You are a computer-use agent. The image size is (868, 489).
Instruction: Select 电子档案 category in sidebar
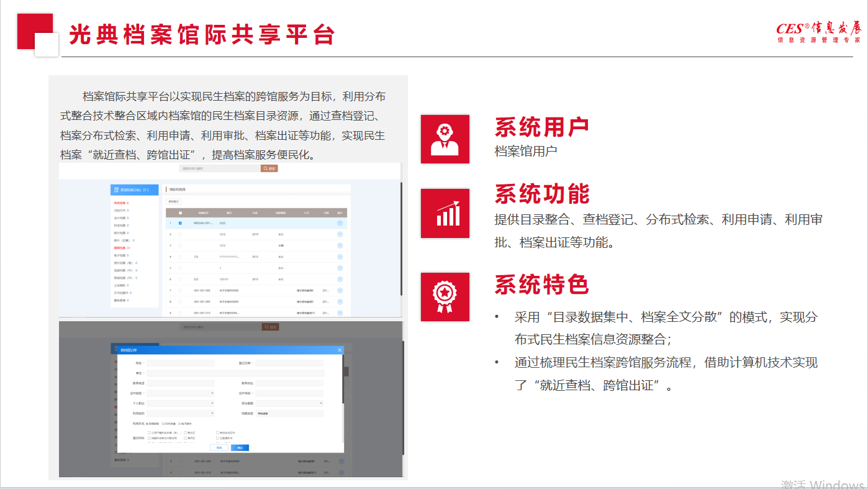point(121,255)
